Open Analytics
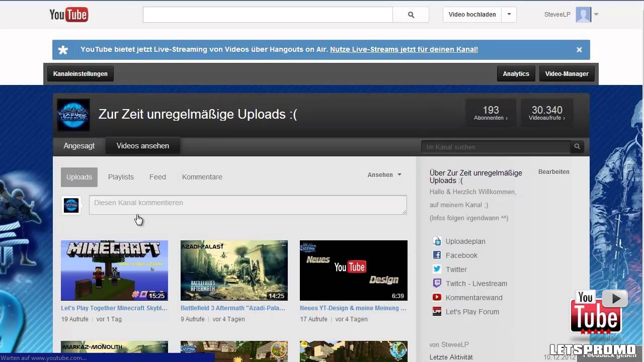The height and width of the screenshot is (362, 644). [x=516, y=74]
